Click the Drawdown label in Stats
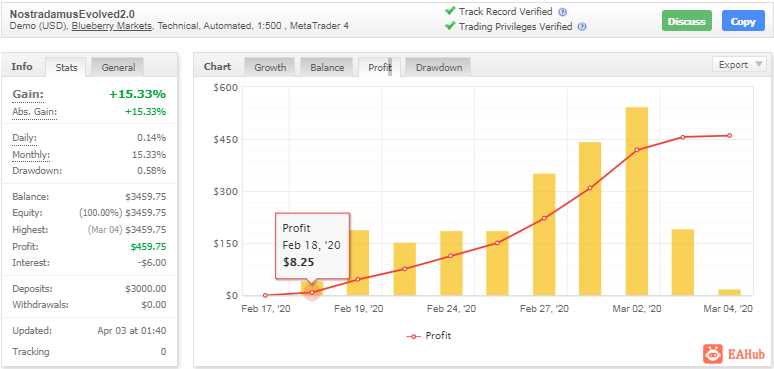Screen dimensions: 774x369 click(37, 171)
